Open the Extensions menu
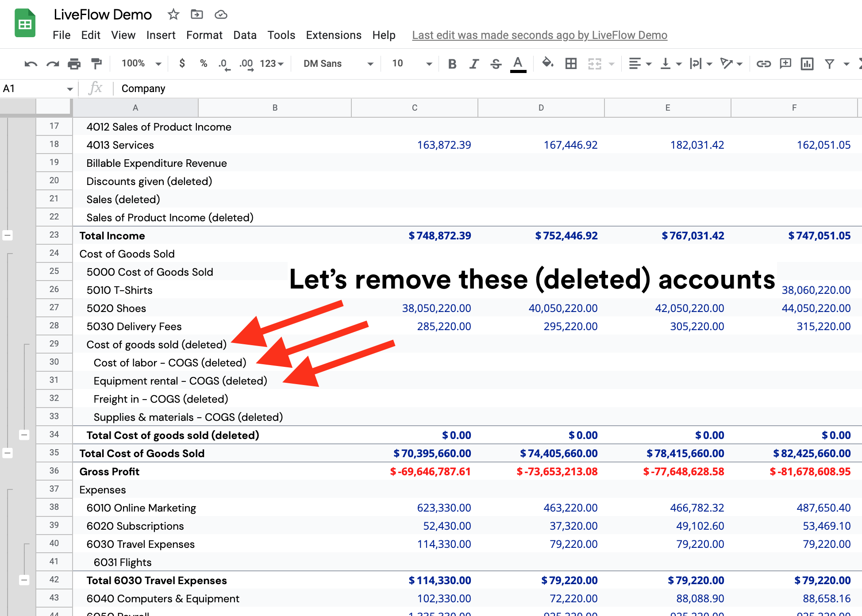The width and height of the screenshot is (862, 616). tap(334, 35)
